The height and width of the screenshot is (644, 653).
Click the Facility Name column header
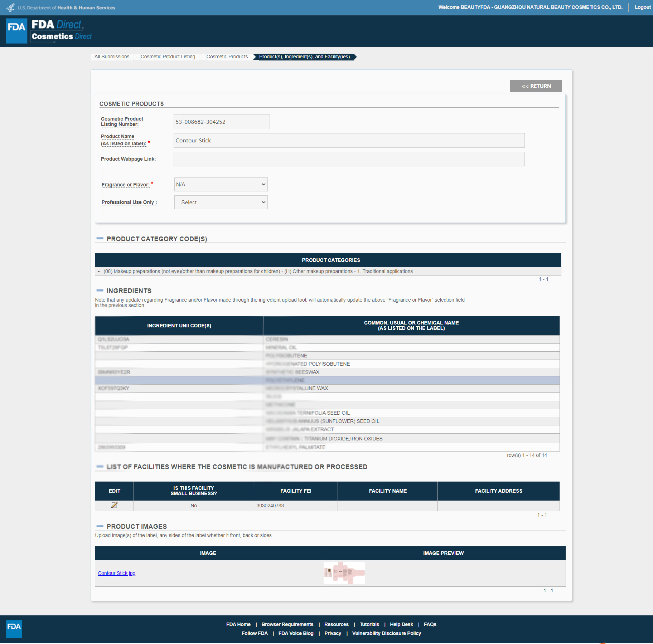(388, 491)
